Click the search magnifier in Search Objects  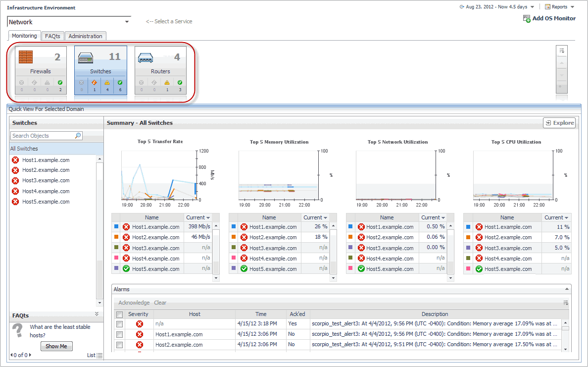tap(78, 136)
